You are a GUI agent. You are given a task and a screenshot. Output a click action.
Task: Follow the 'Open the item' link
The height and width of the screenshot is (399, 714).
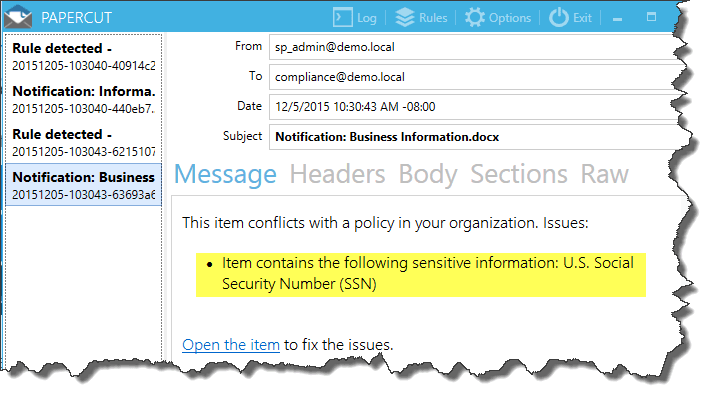pyautogui.click(x=231, y=345)
